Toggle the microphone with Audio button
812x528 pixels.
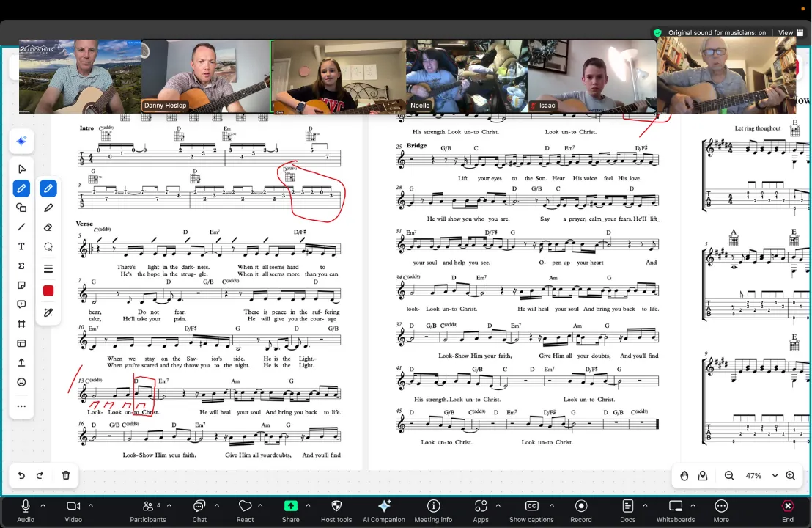(26, 511)
